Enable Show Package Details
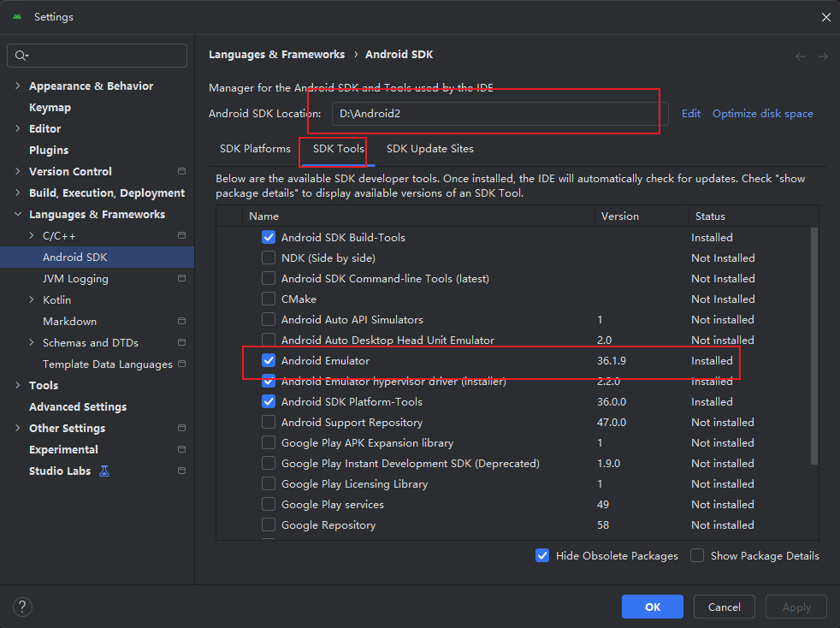The image size is (840, 628). click(x=697, y=555)
